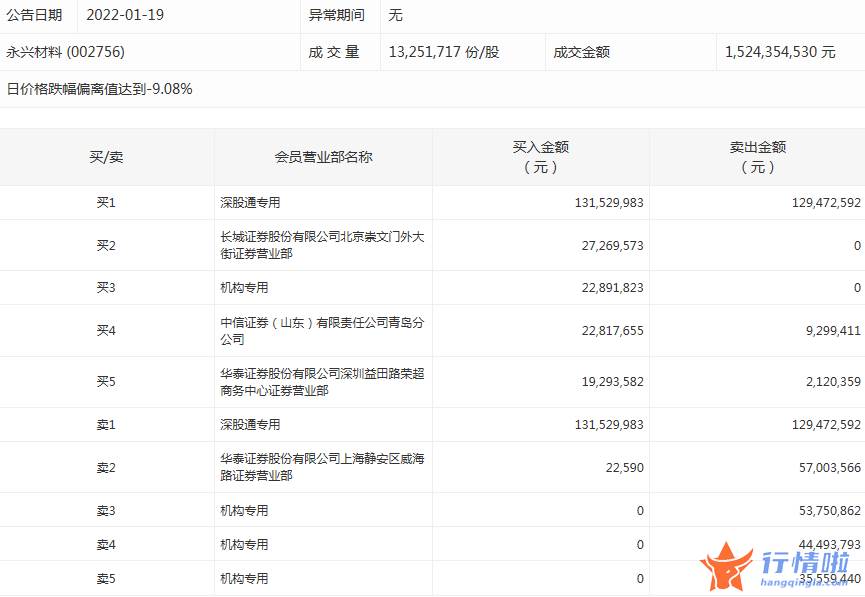Click 机构专用 in the 买3 row

244,287
